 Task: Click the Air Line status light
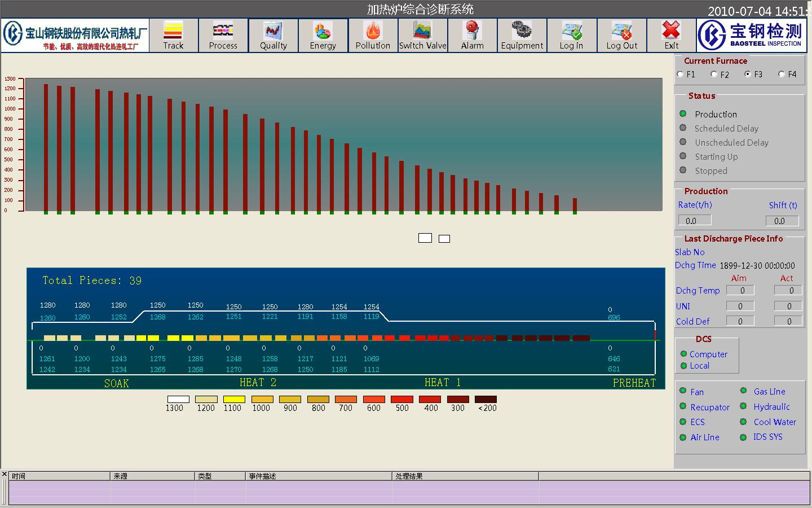(683, 436)
